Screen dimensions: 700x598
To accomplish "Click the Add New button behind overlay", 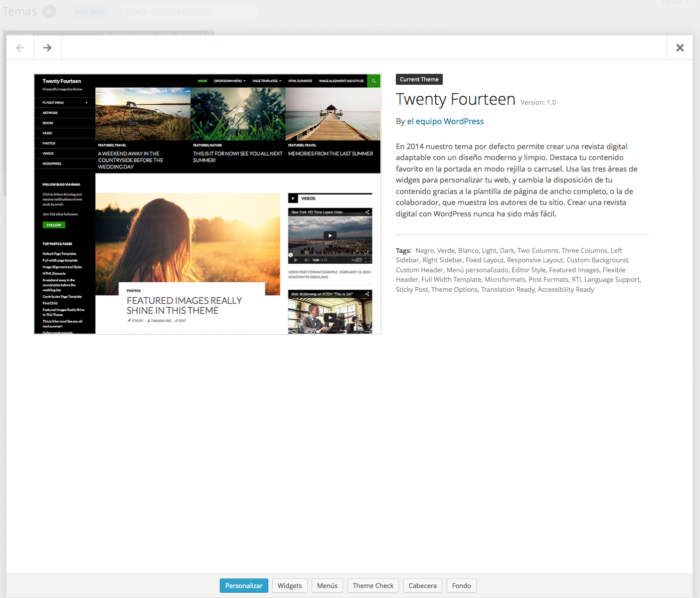I will pyautogui.click(x=89, y=11).
